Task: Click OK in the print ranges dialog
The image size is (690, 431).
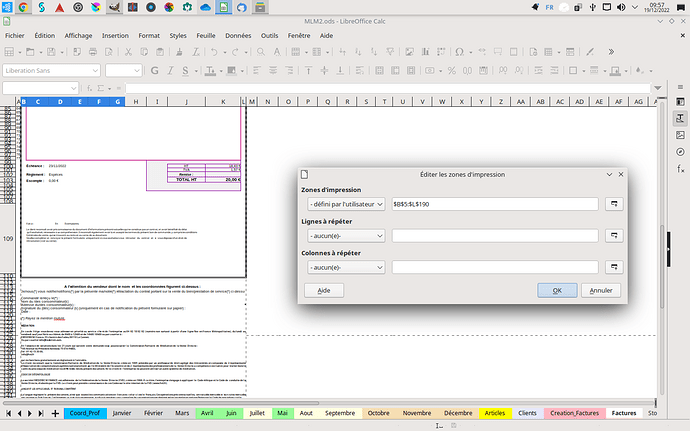Action: point(557,290)
